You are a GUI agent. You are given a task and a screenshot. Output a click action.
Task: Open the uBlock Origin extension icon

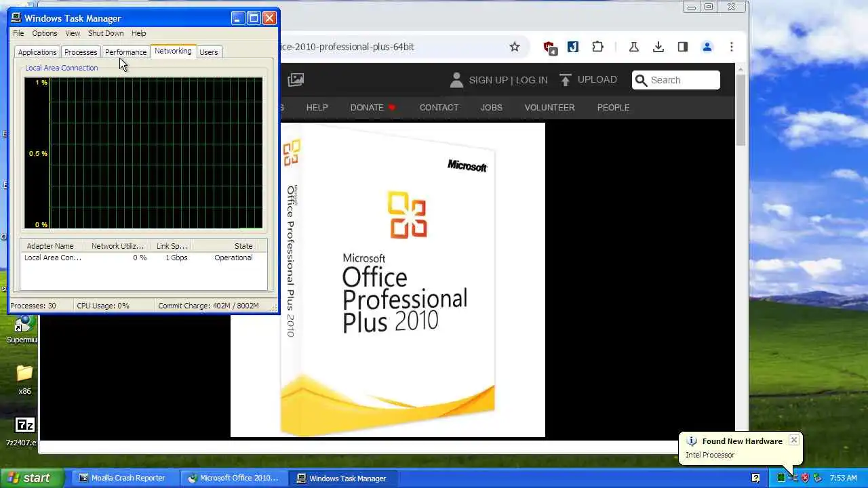550,47
